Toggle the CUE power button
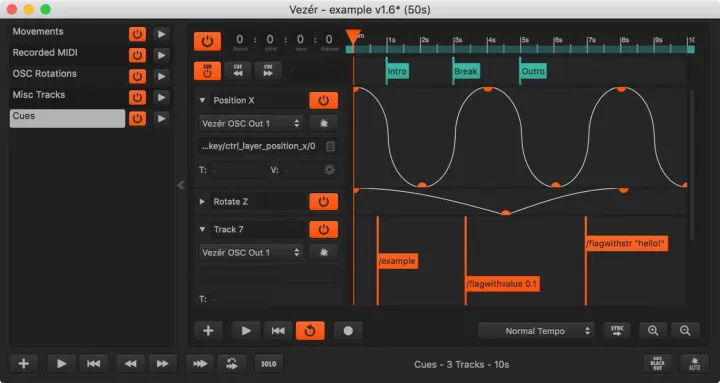 [x=207, y=71]
